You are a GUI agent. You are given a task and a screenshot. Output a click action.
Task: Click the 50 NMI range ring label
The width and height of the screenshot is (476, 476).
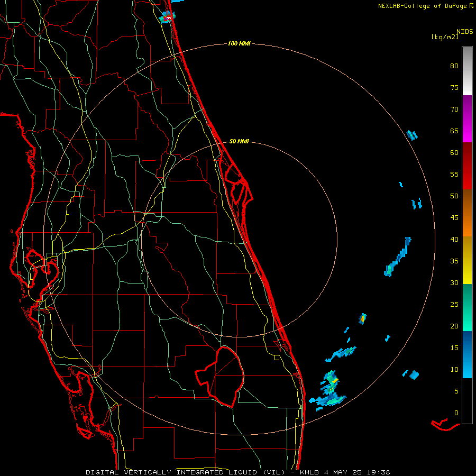coord(239,141)
